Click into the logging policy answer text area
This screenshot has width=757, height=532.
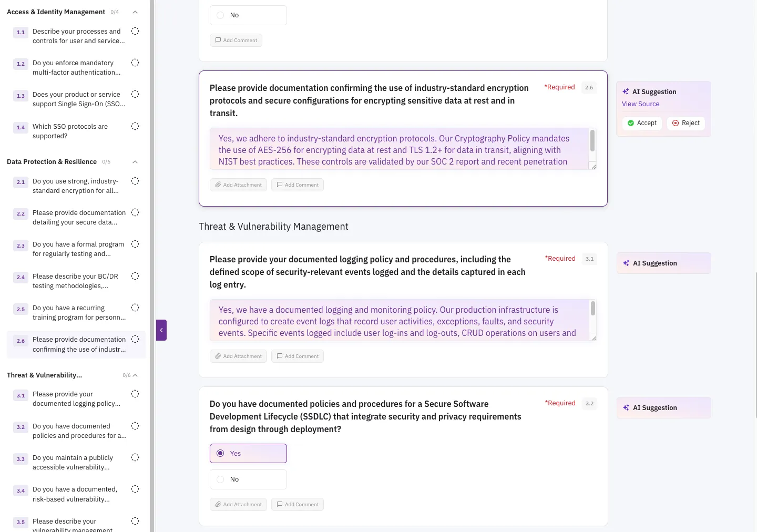(397, 321)
